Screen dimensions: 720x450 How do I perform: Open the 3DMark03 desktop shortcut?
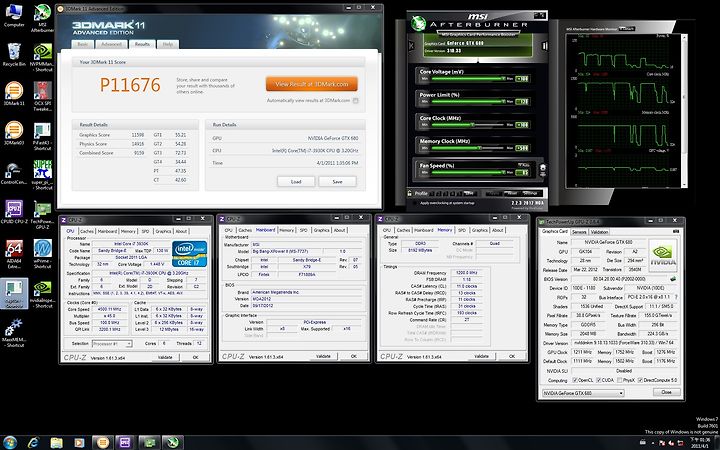click(14, 133)
